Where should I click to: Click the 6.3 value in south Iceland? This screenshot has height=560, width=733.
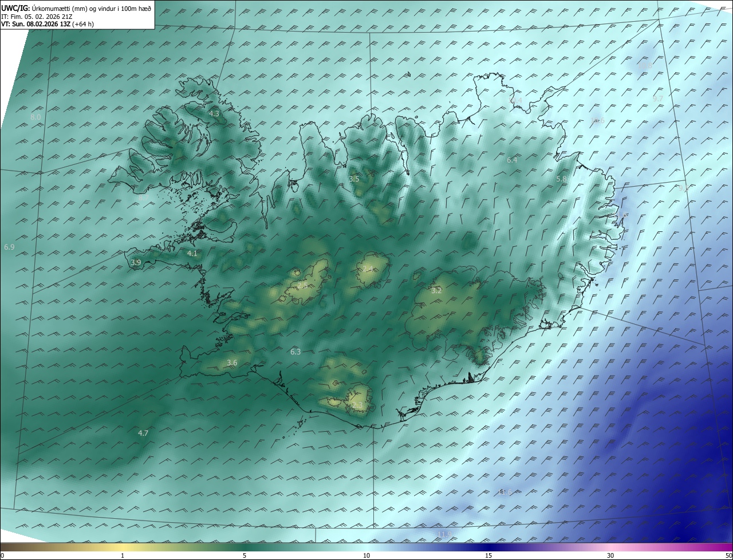(x=295, y=352)
